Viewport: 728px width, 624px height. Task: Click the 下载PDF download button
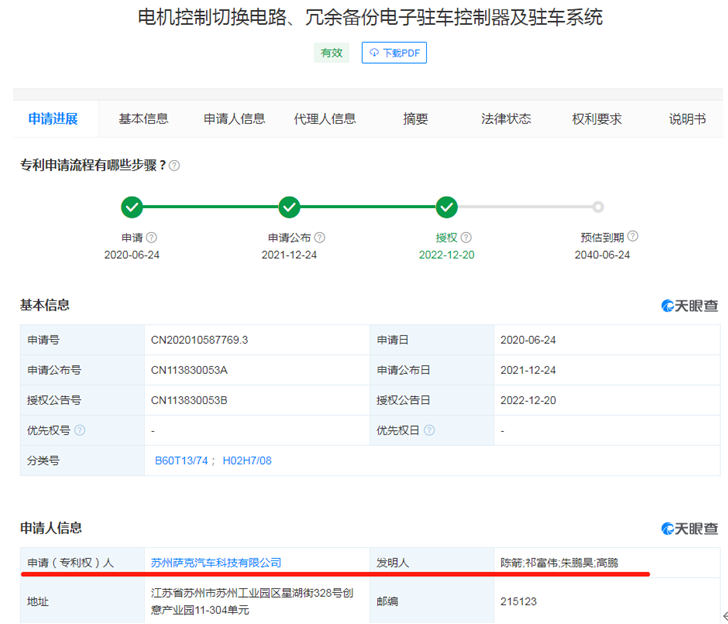pyautogui.click(x=394, y=52)
